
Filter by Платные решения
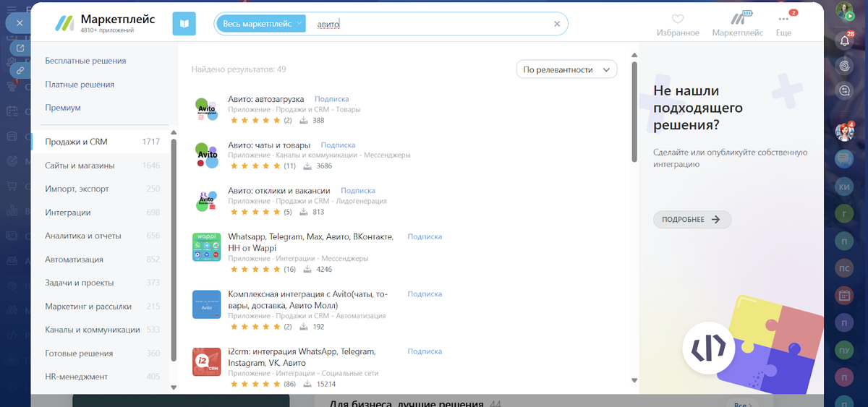(80, 84)
